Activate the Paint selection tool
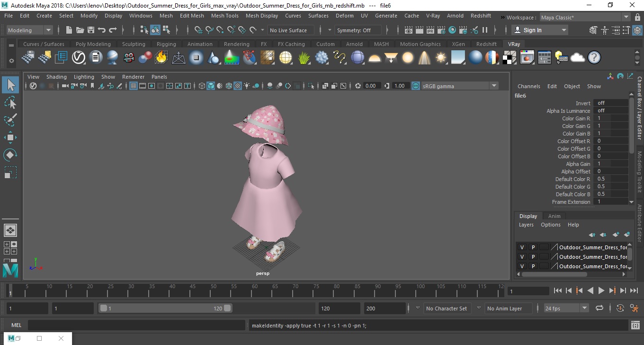 [x=10, y=120]
